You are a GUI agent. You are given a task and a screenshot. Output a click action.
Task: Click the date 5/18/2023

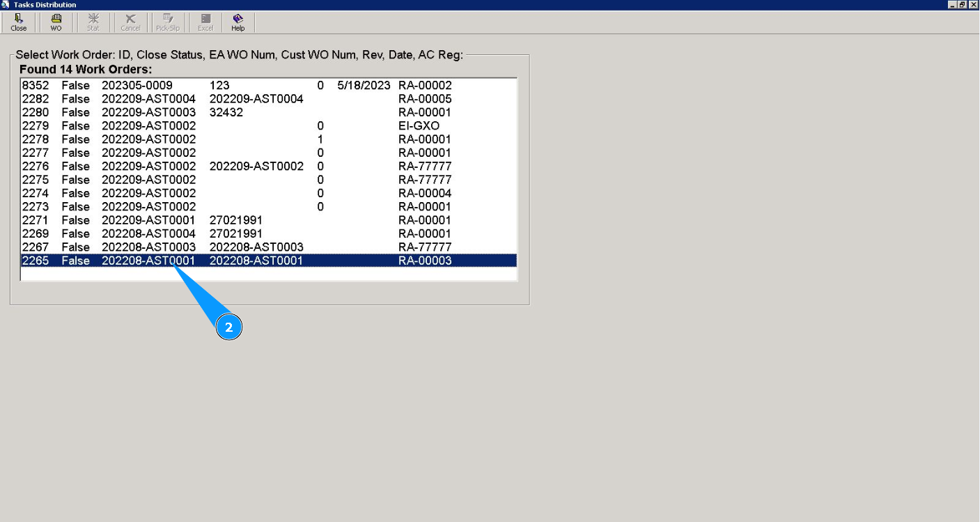pos(364,85)
